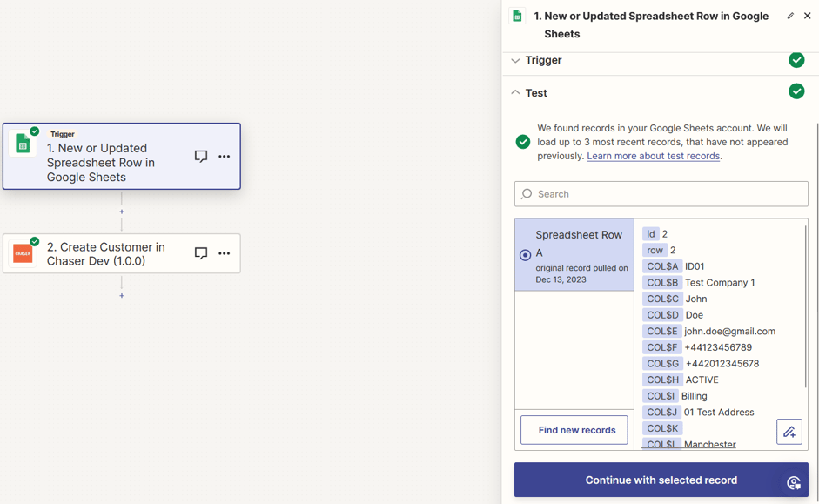Open notes comment icon on the trigger step
The image size is (819, 504).
coord(200,157)
